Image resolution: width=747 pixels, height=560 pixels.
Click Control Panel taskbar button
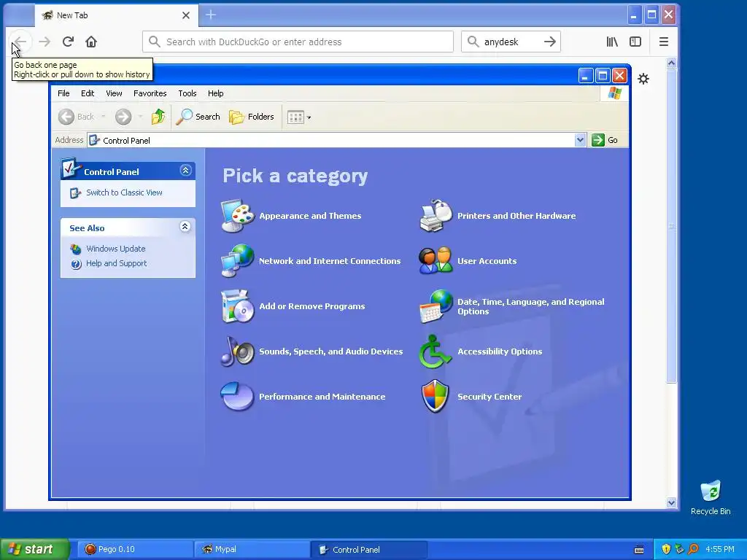point(368,549)
